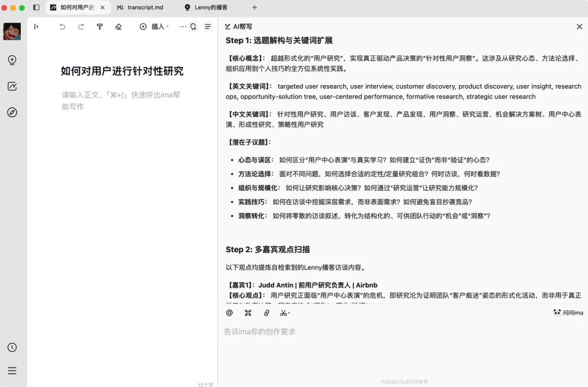Open the ... more options menu in the toolbar
588x387 pixels.
(x=183, y=26)
